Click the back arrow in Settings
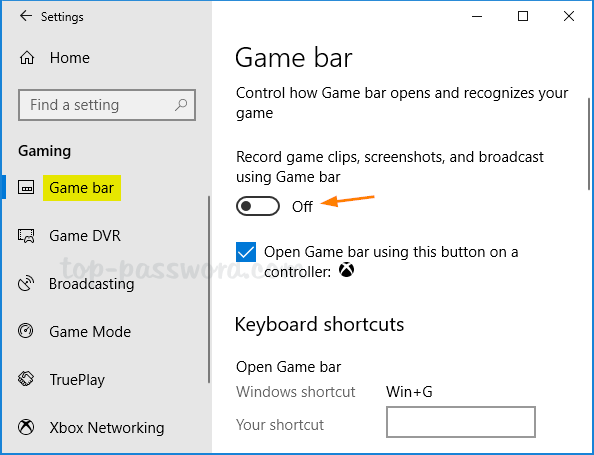 tap(26, 16)
